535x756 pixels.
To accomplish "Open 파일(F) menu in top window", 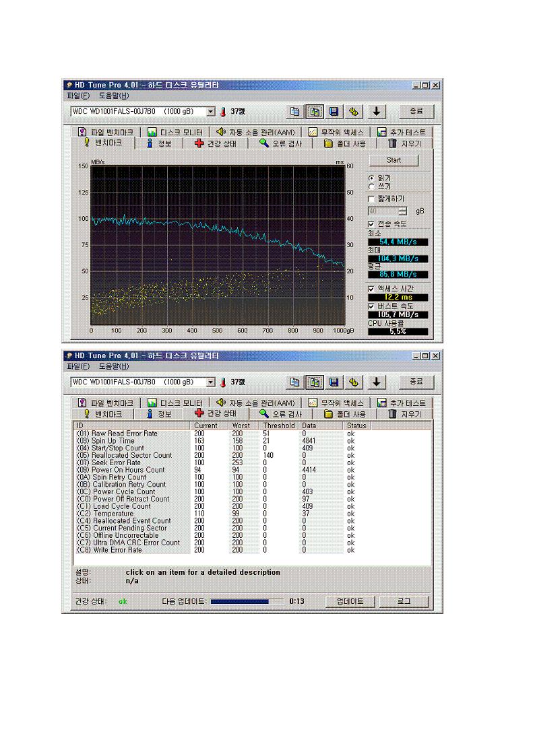I will click(x=79, y=96).
